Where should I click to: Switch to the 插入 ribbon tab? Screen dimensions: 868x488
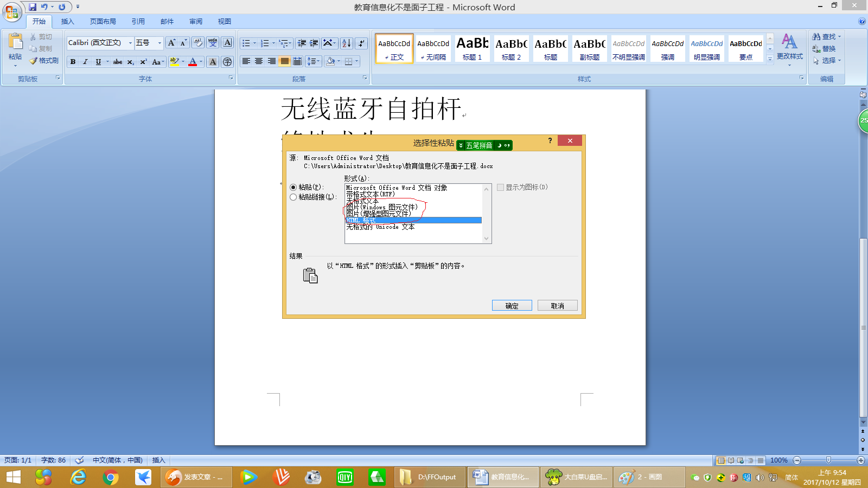coord(68,21)
